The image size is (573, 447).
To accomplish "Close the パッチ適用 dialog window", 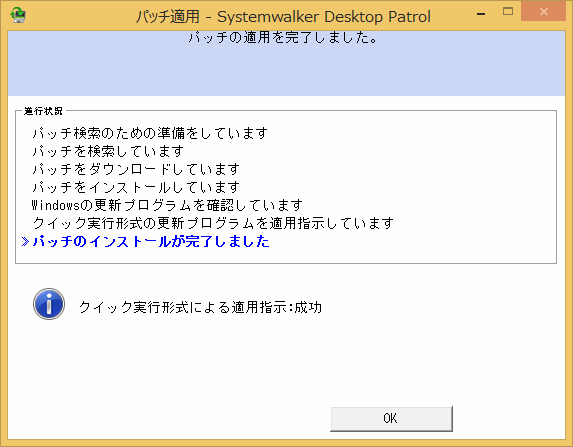I will pyautogui.click(x=543, y=12).
